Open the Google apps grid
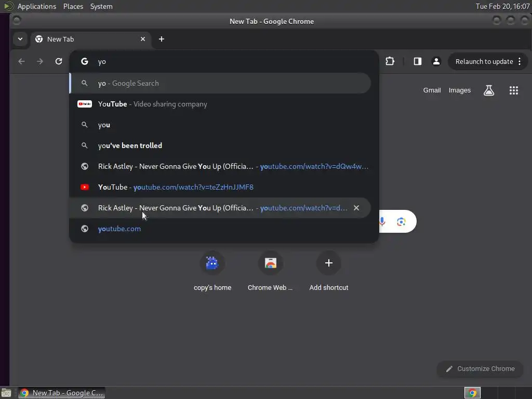 click(514, 90)
